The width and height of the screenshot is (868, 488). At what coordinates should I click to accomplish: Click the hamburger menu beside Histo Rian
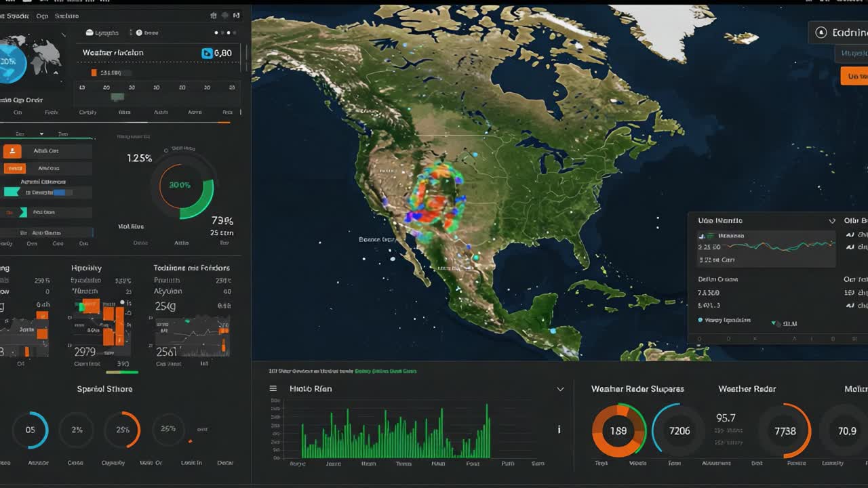pos(273,388)
